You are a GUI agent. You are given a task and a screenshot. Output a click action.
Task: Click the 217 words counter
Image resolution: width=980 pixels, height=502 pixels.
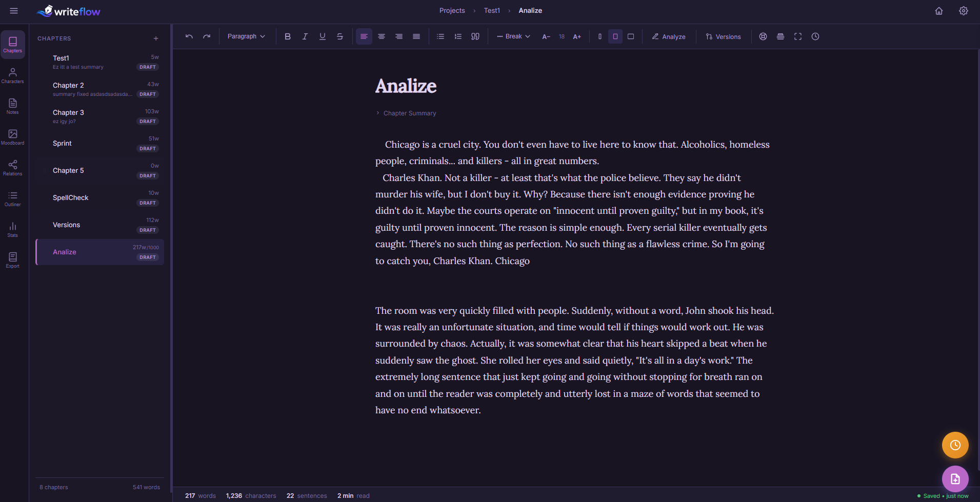[201, 496]
